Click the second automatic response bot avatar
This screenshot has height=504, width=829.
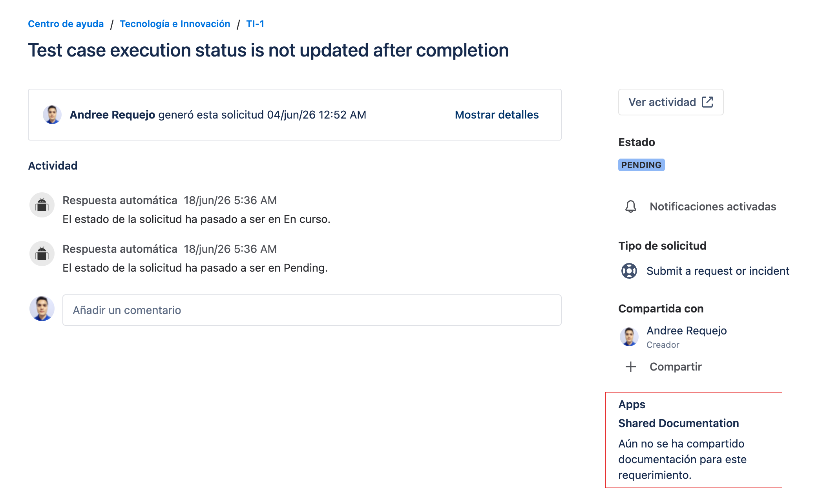click(42, 254)
